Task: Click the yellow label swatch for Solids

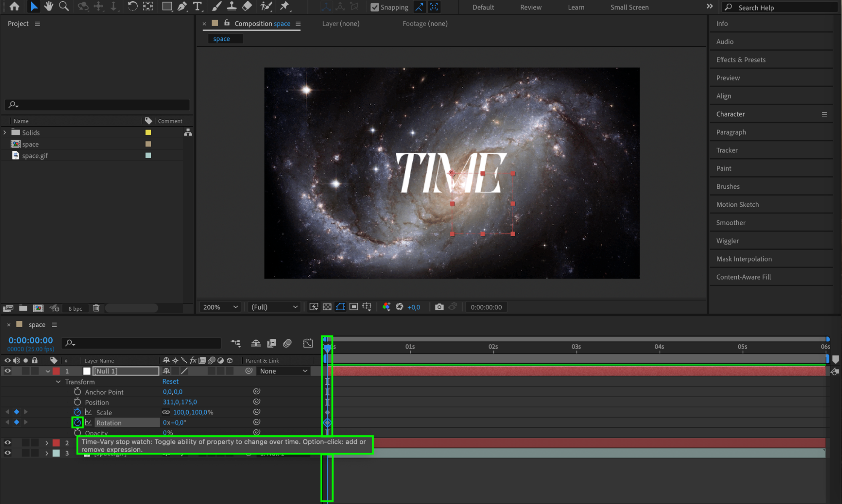Action: pyautogui.click(x=148, y=133)
